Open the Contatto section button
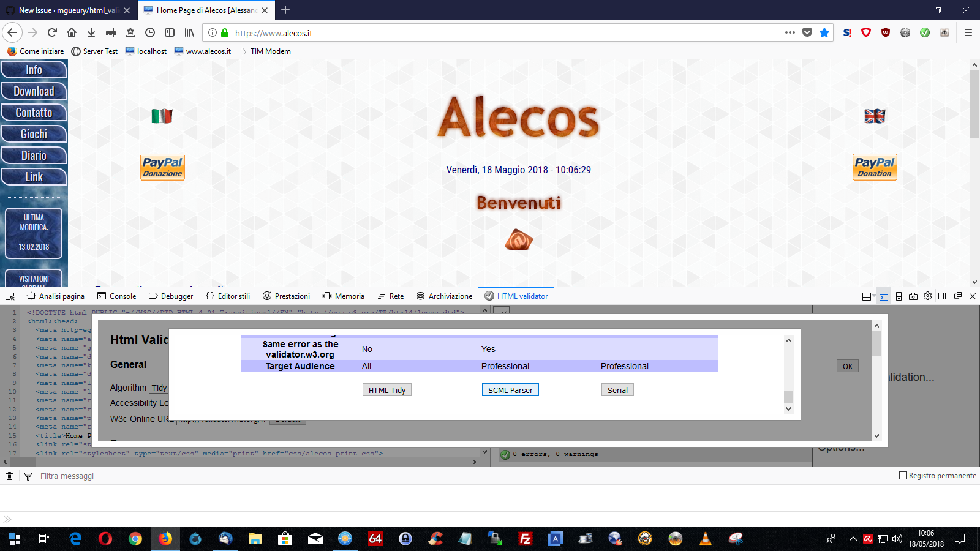The image size is (980, 551). pos(34,113)
